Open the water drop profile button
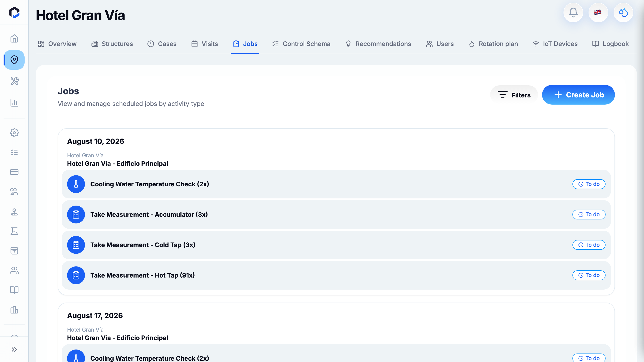 (x=623, y=13)
